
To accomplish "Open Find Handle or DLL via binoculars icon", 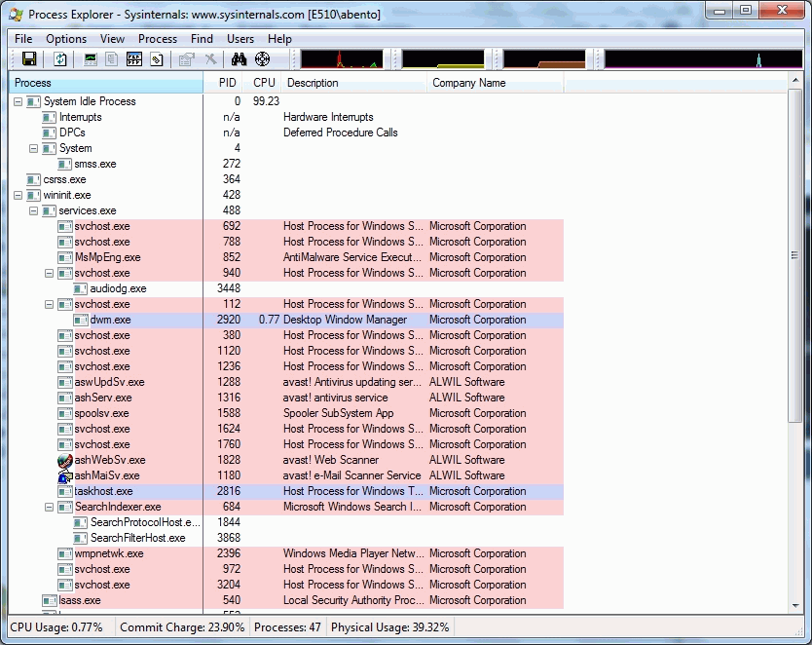I will 239,58.
